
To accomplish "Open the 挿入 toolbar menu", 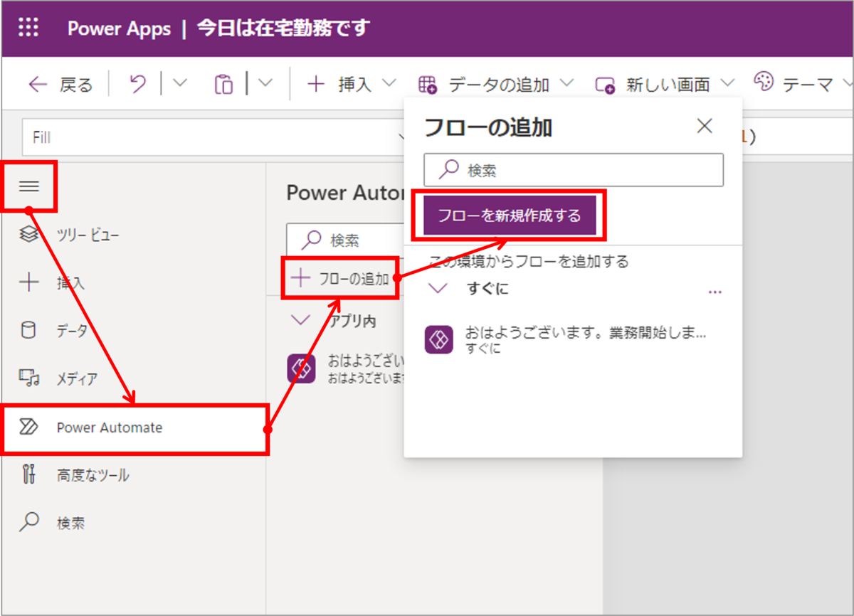I will click(352, 85).
